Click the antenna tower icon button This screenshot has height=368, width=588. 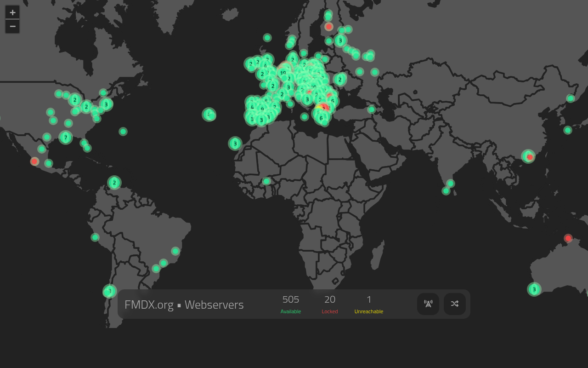[428, 304]
